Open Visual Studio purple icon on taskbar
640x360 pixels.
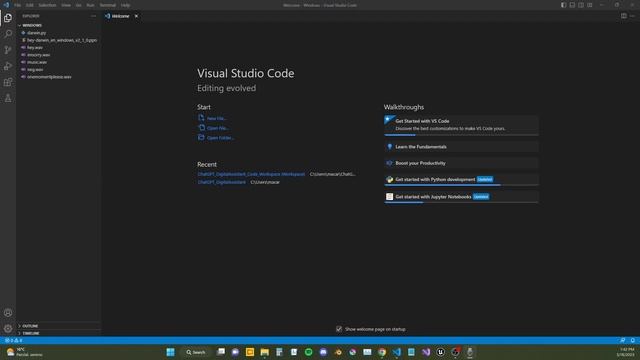(426, 352)
